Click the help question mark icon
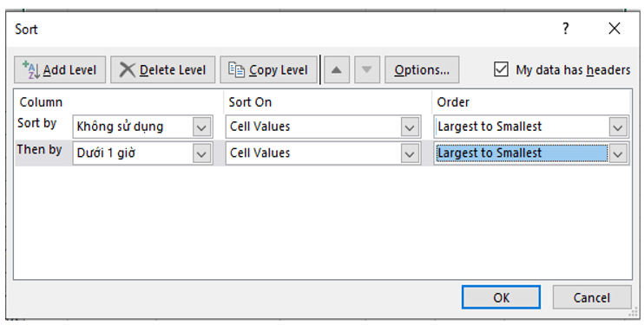 (566, 29)
